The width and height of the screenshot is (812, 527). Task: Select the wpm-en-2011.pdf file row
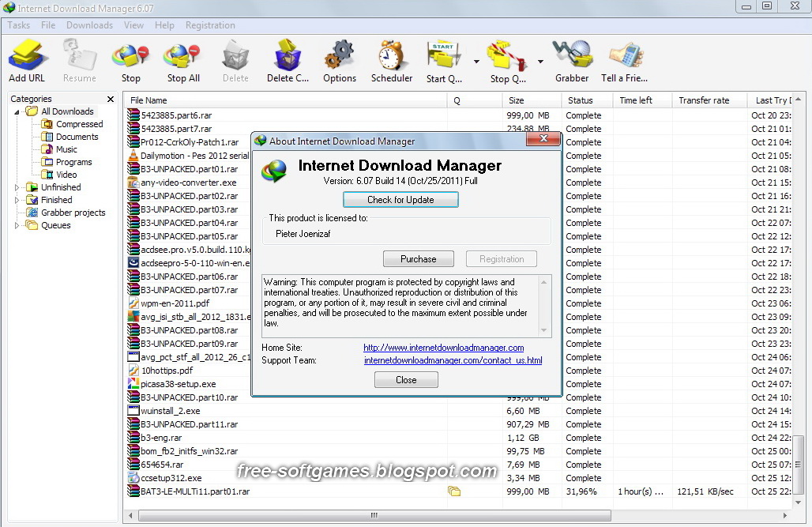(459, 303)
